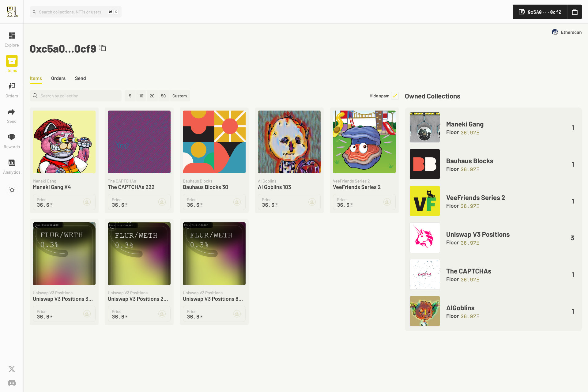Click the VeeFriends VF collection logo
This screenshot has width=588, height=392.
pyautogui.click(x=425, y=201)
